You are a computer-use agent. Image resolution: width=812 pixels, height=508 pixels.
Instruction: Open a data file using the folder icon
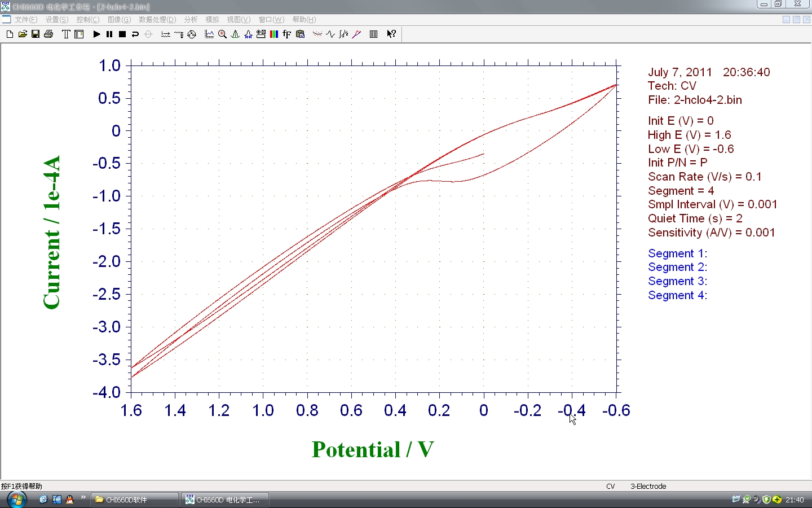point(23,34)
